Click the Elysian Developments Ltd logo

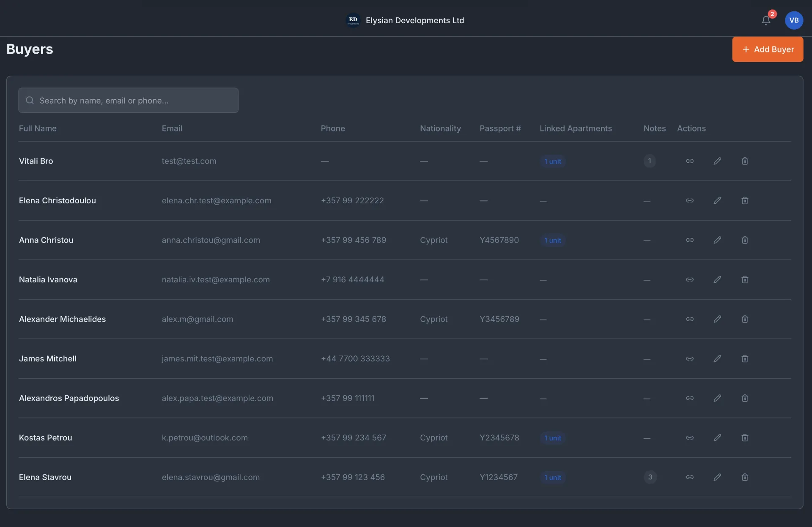[x=353, y=20]
